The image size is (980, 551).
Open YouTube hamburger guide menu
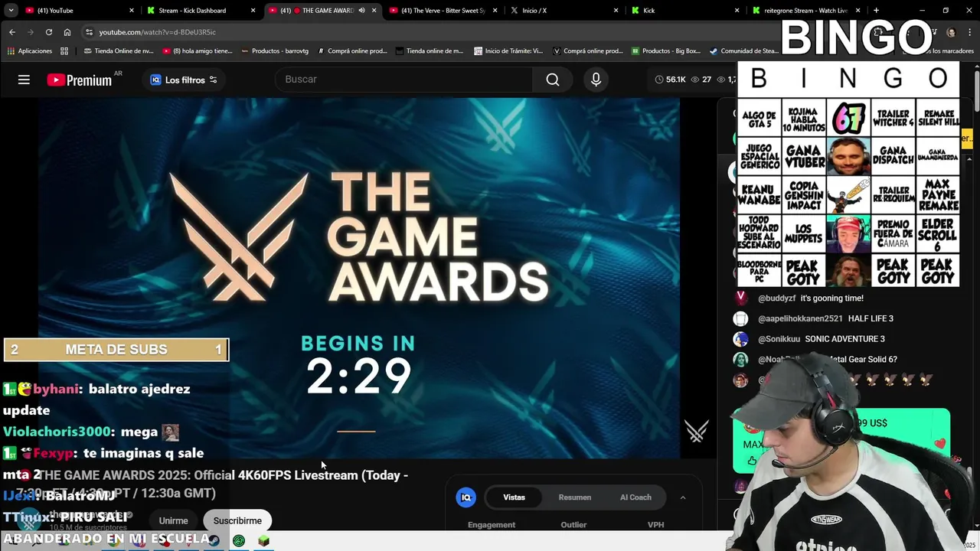(24, 80)
